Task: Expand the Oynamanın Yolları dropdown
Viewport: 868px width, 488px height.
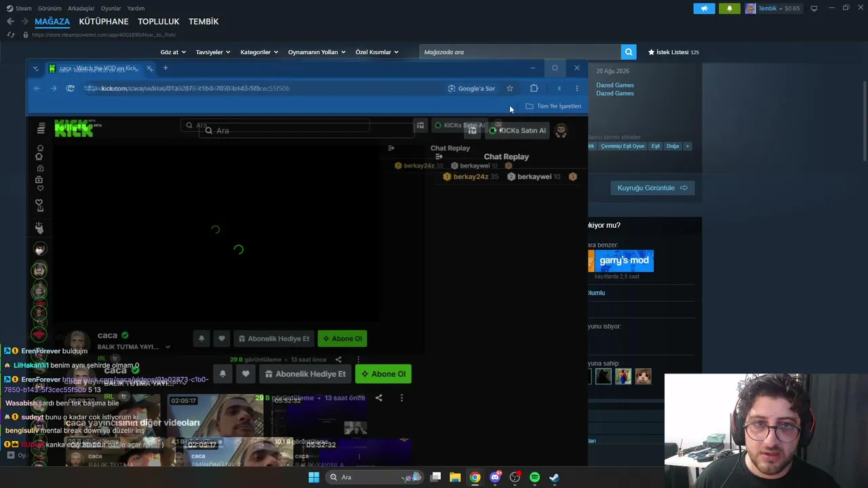Action: pos(317,52)
